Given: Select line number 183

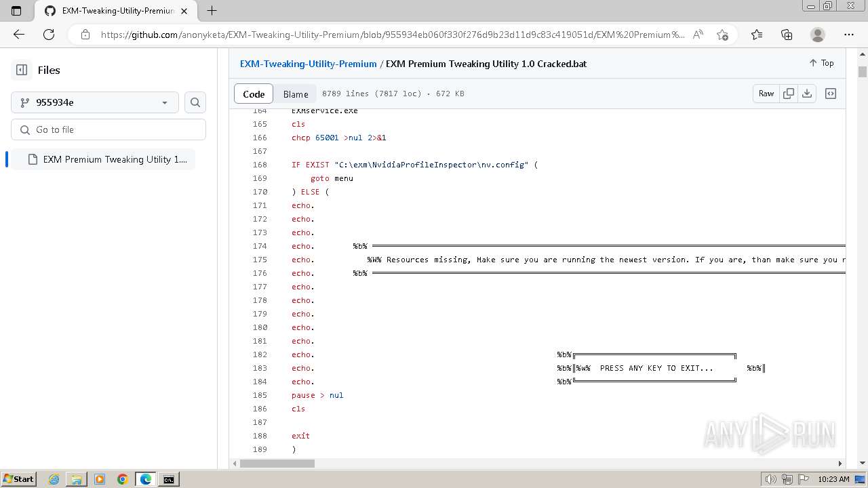Looking at the screenshot, I should point(260,368).
